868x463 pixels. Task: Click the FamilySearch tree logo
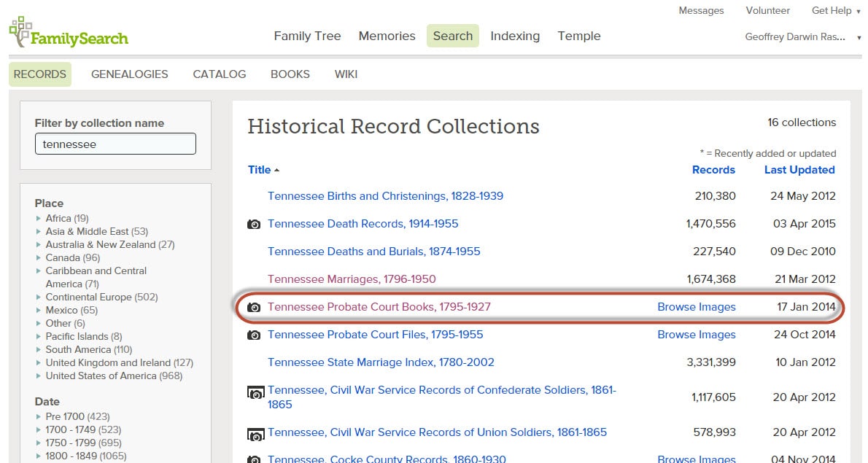(x=69, y=32)
